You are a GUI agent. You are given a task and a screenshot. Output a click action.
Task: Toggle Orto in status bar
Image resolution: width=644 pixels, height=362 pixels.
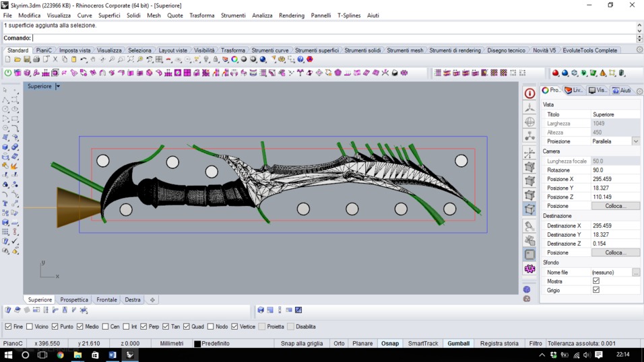(339, 344)
